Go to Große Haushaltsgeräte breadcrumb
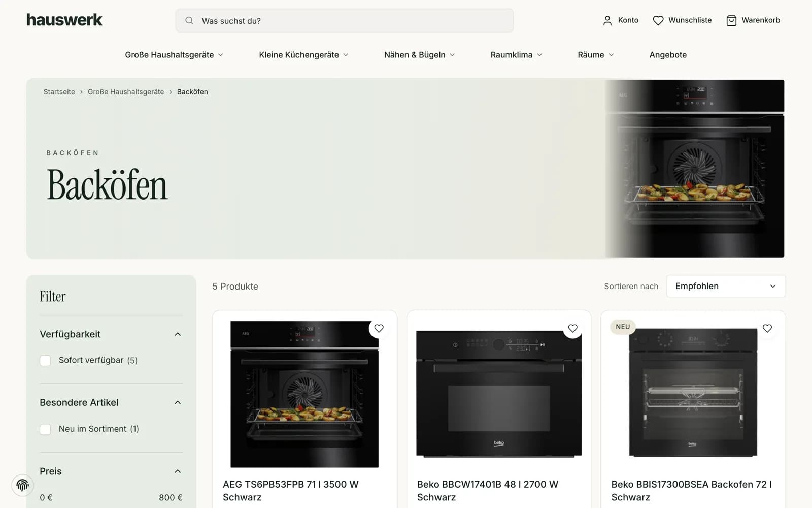812x508 pixels. (x=126, y=92)
